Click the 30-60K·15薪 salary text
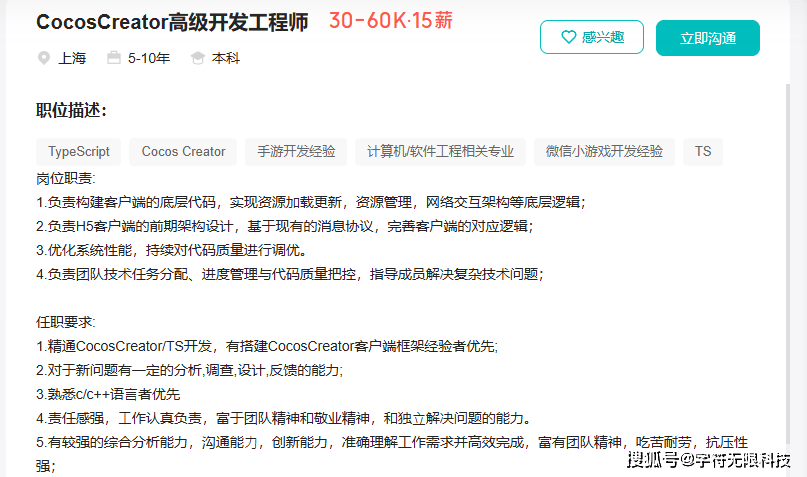The image size is (807, 477). pyautogui.click(x=391, y=21)
